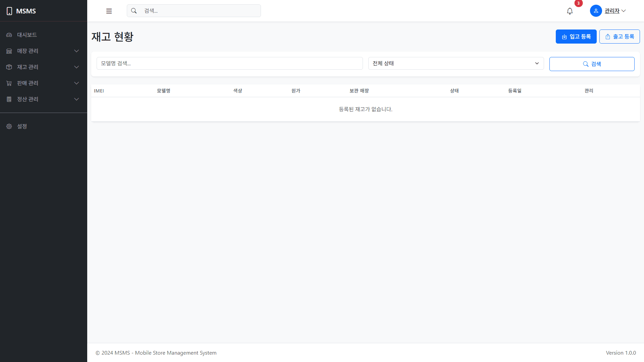The width and height of the screenshot is (644, 362).
Task: Expand the 매장 관리 menu chevron
Action: coord(76,51)
